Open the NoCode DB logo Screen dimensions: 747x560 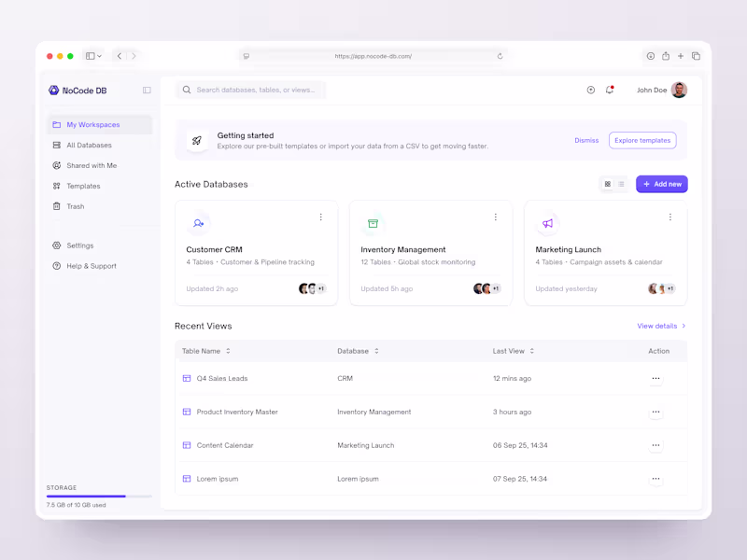[55, 90]
